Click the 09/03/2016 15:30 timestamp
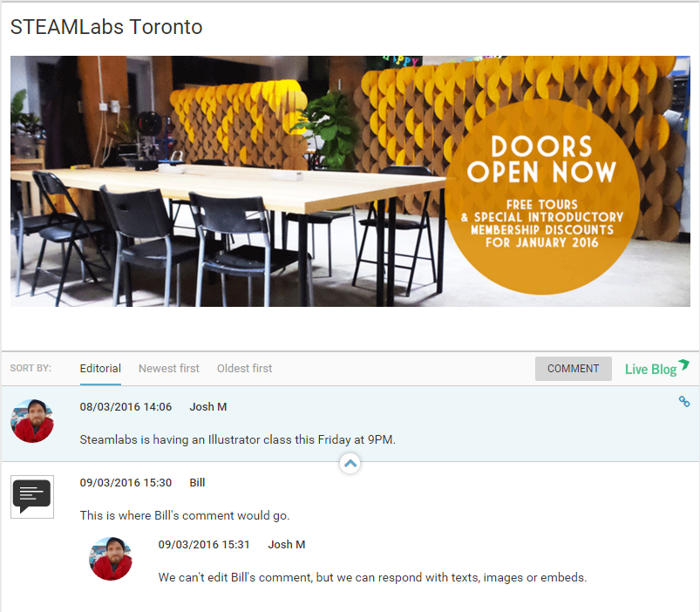Screen dimensions: 700x612 point(126,483)
